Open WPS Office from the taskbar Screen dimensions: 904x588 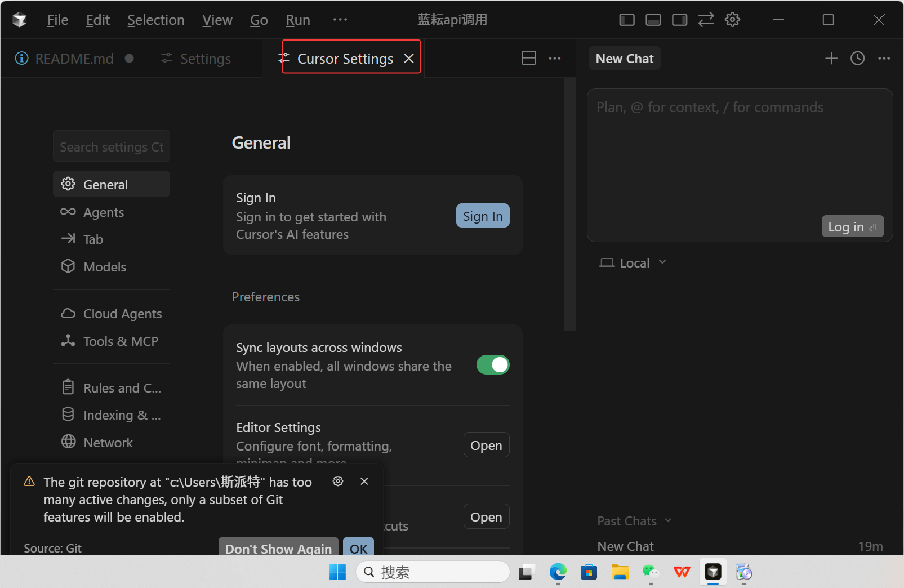(x=682, y=572)
